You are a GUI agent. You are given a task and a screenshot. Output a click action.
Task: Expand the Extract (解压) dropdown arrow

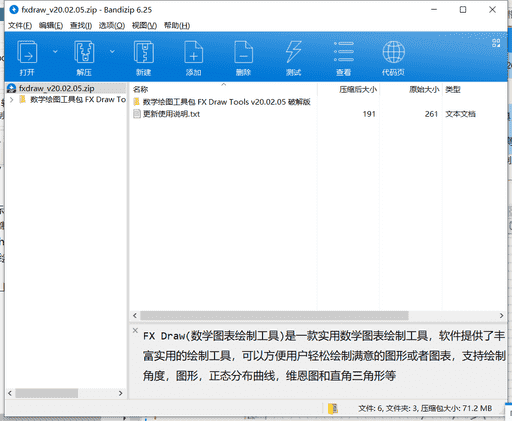pos(112,51)
